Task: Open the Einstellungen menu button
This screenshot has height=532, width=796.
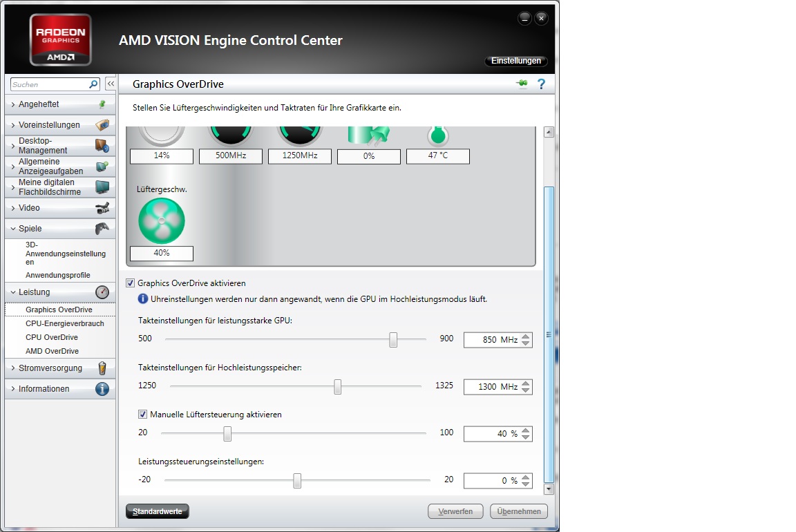Action: pyautogui.click(x=515, y=60)
